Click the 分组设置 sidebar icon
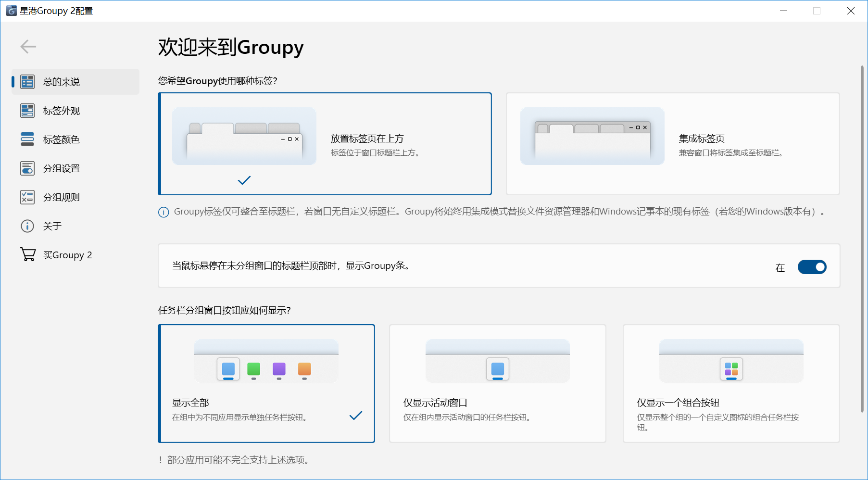The image size is (868, 480). point(27,168)
